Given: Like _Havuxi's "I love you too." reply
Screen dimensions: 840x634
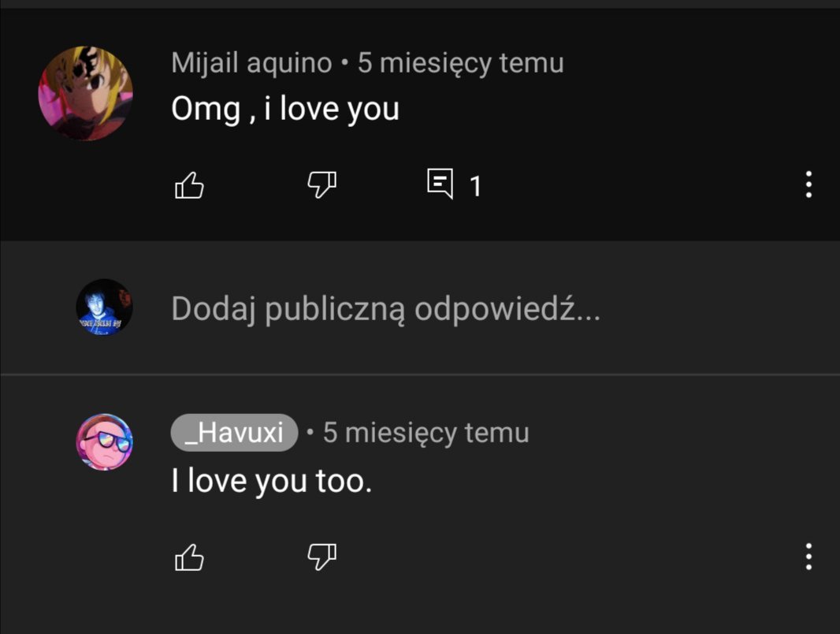Looking at the screenshot, I should (x=190, y=558).
